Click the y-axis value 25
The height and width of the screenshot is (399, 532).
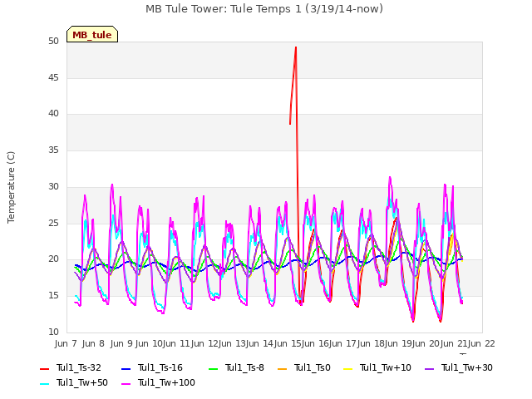pyautogui.click(x=53, y=224)
